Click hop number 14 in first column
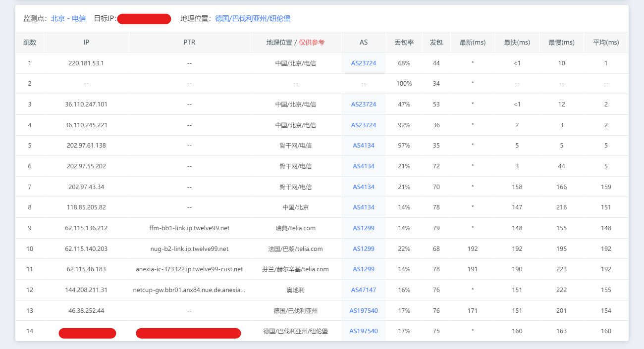The height and width of the screenshot is (349, 644). [30, 331]
